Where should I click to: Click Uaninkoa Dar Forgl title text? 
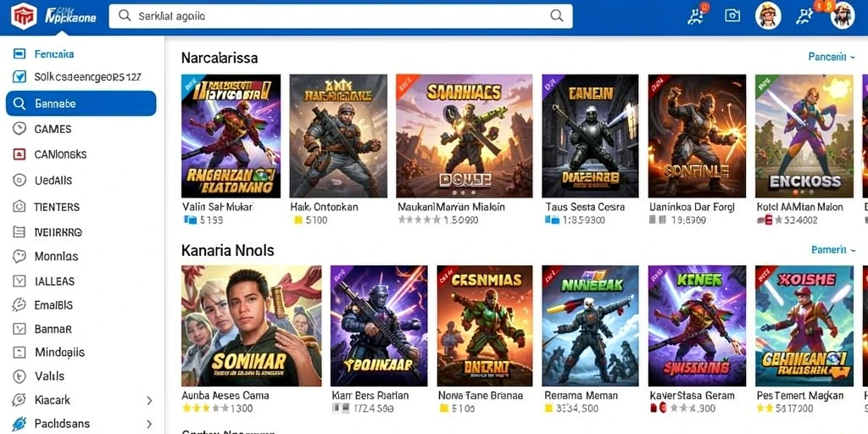click(x=692, y=207)
